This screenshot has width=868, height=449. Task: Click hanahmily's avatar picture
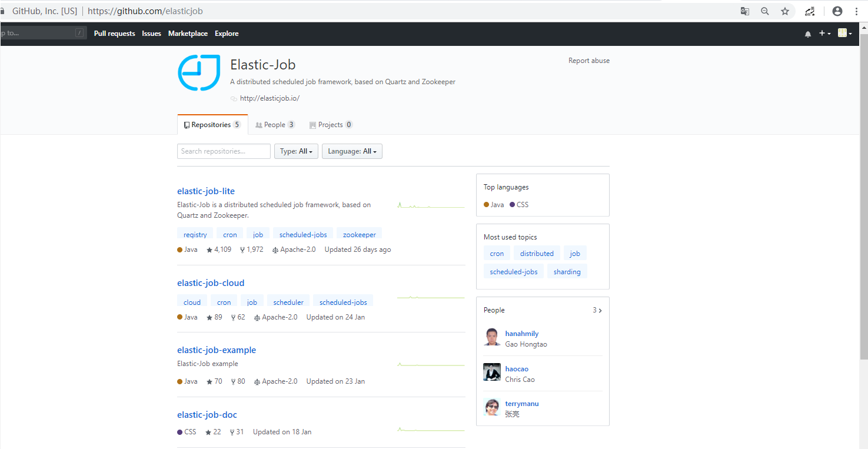(492, 337)
